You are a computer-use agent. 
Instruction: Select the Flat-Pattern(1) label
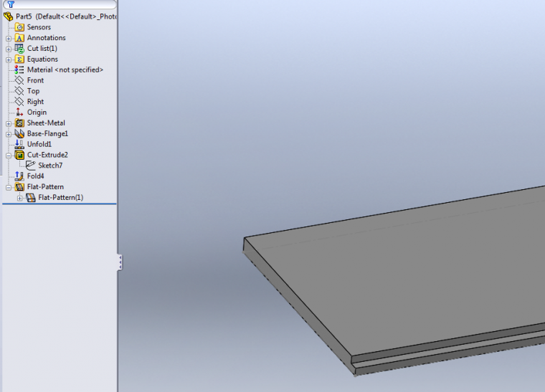[x=61, y=198]
